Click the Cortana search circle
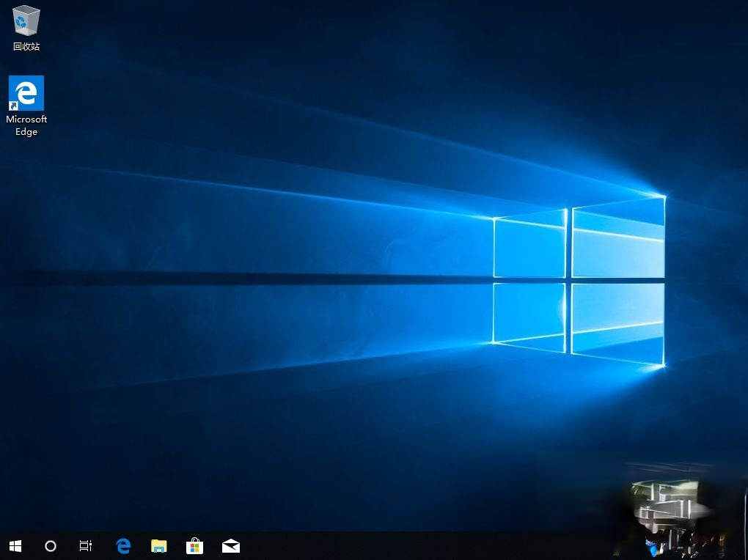The width and height of the screenshot is (748, 560). [50, 546]
